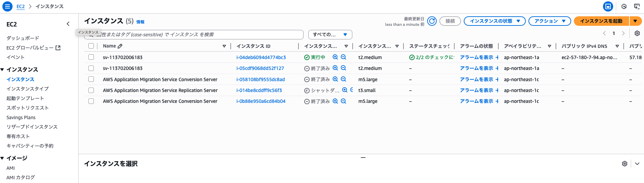Viewport: 644px width, 183px height.
Task: Open すべての… filter dropdown
Action: pyautogui.click(x=330, y=35)
